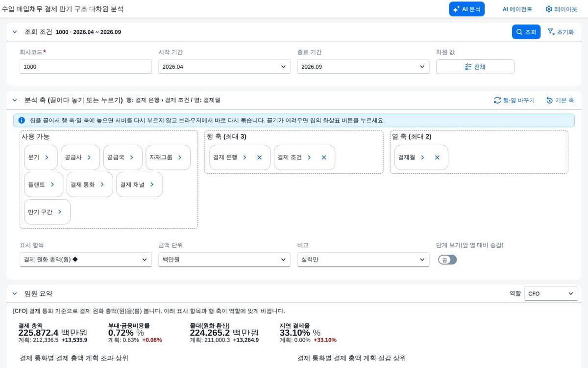This screenshot has width=588, height=368.
Task: Click the 차원 값 전체 button
Action: point(475,67)
